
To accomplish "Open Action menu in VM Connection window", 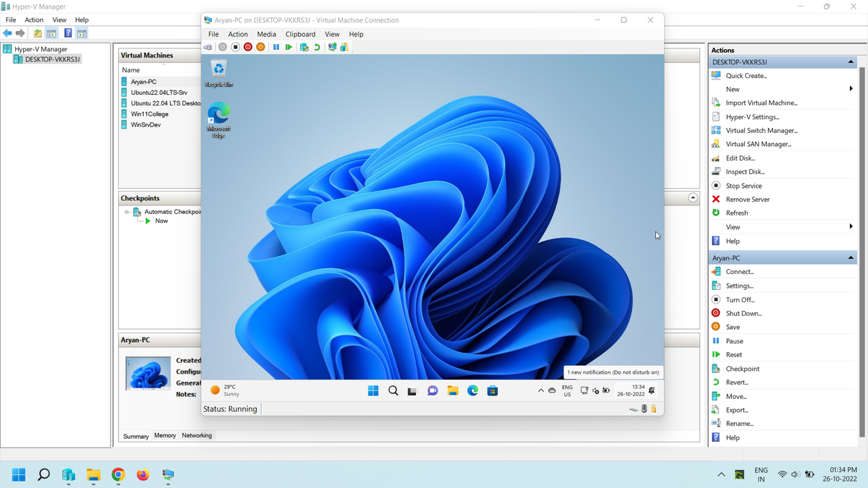I will click(238, 34).
